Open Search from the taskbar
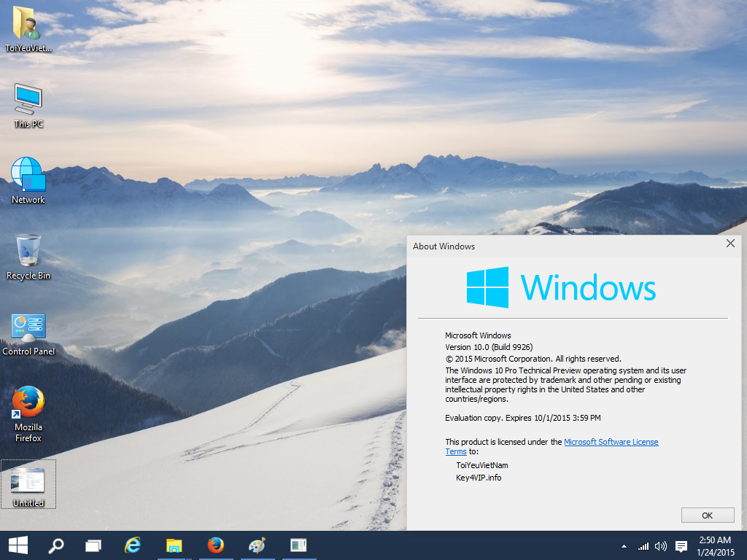This screenshot has width=747, height=560. [56, 545]
